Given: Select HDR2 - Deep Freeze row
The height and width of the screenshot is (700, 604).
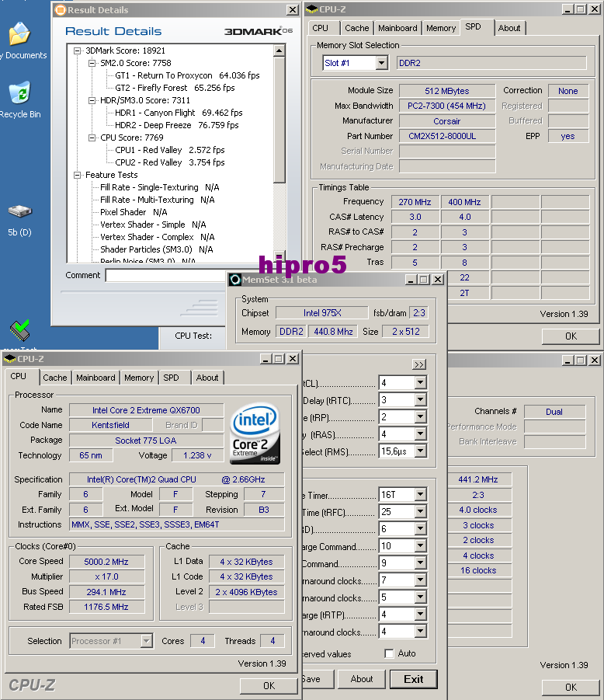Looking at the screenshot, I should [177, 125].
